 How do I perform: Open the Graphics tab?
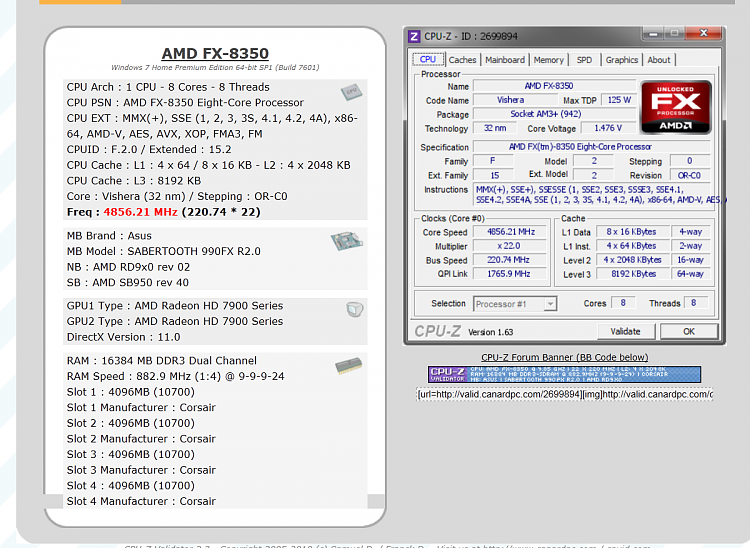[x=621, y=60]
